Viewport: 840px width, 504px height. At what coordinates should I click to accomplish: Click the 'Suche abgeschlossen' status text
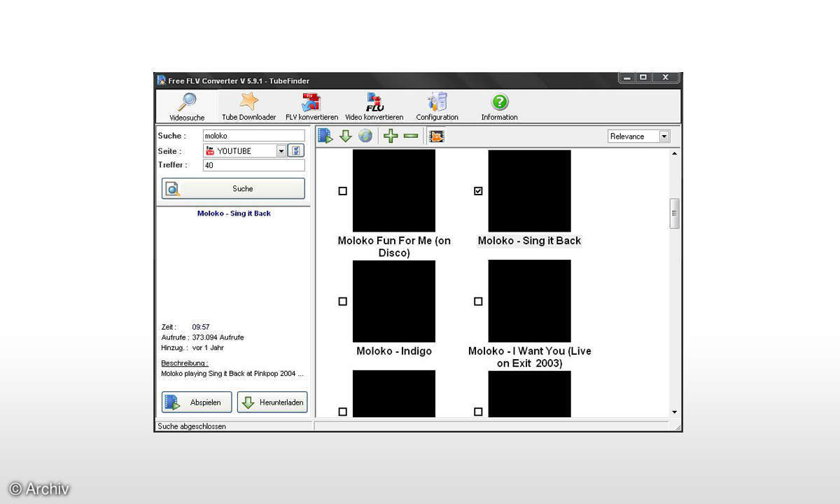[192, 426]
